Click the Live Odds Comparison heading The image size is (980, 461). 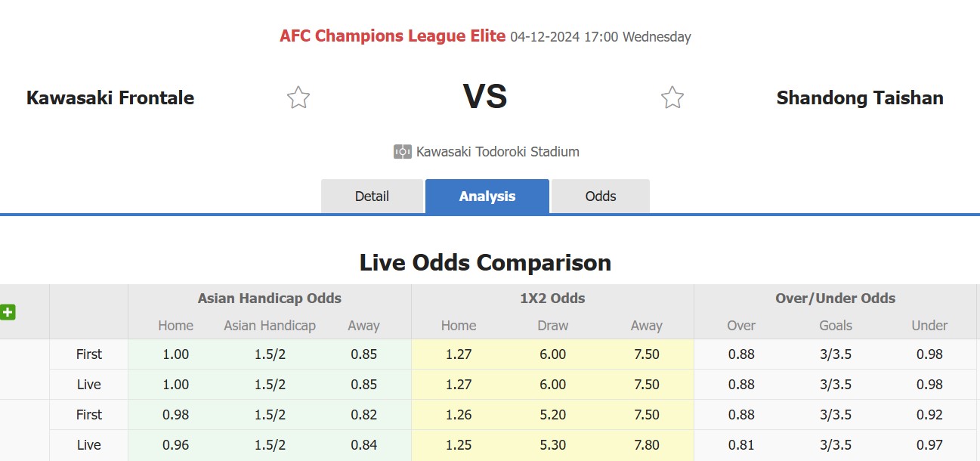click(x=485, y=263)
